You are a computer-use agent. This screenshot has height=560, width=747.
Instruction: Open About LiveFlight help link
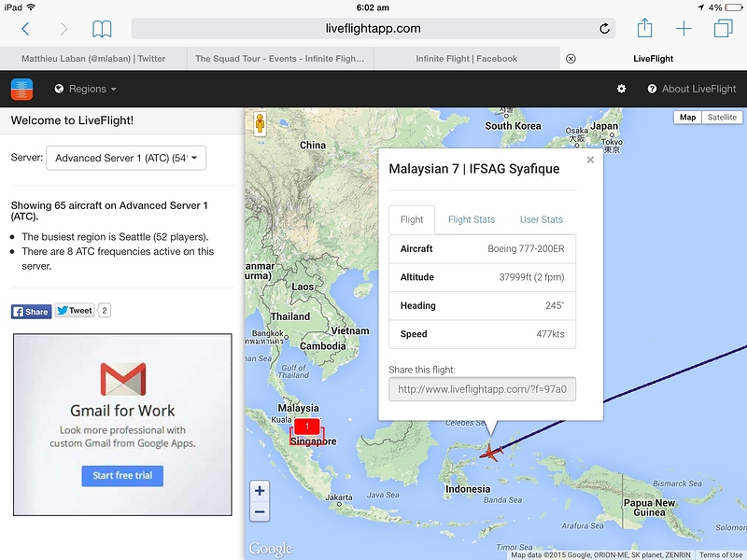[692, 89]
